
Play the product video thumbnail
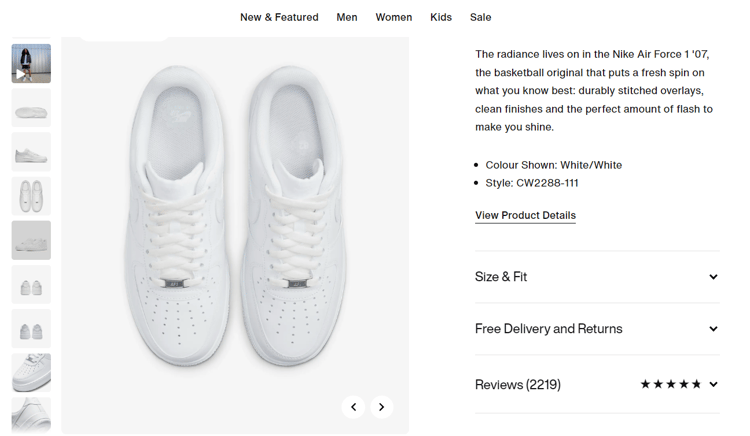tap(31, 64)
